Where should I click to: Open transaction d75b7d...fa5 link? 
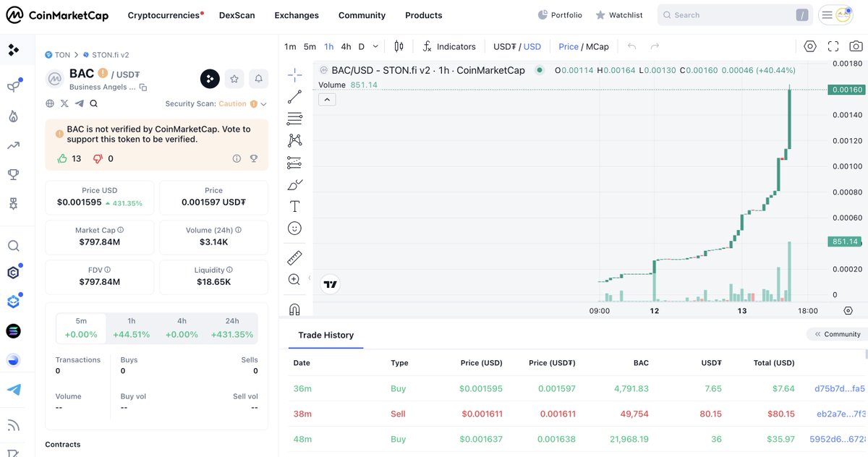click(839, 388)
